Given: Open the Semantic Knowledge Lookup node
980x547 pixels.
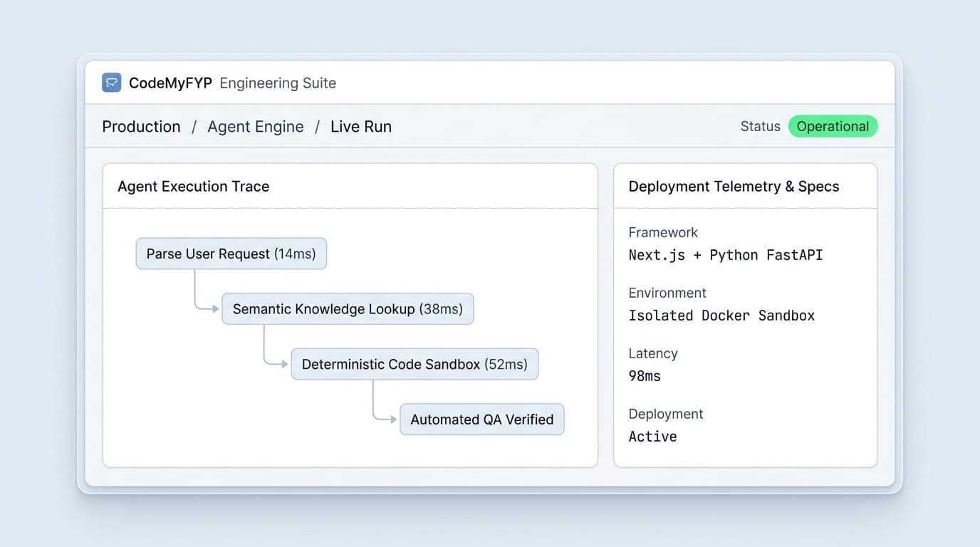Looking at the screenshot, I should pos(348,309).
